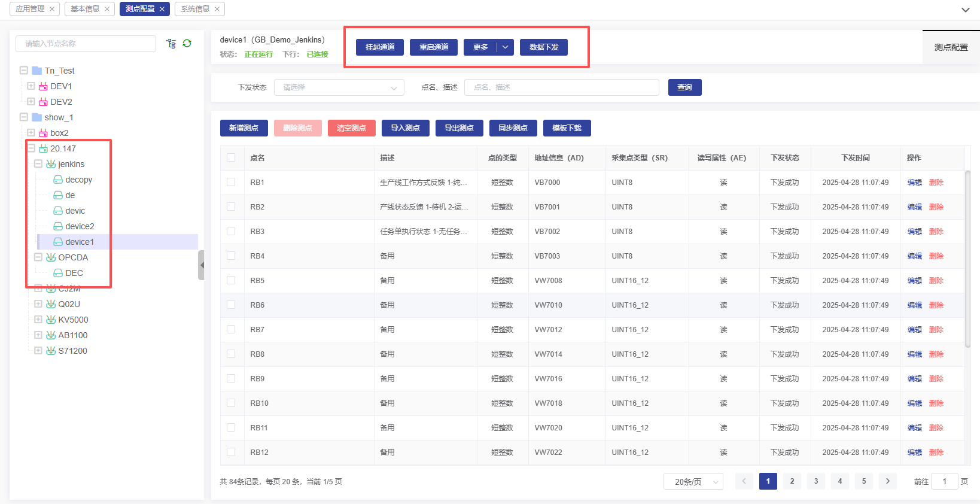Click the device2 node icon

click(58, 226)
